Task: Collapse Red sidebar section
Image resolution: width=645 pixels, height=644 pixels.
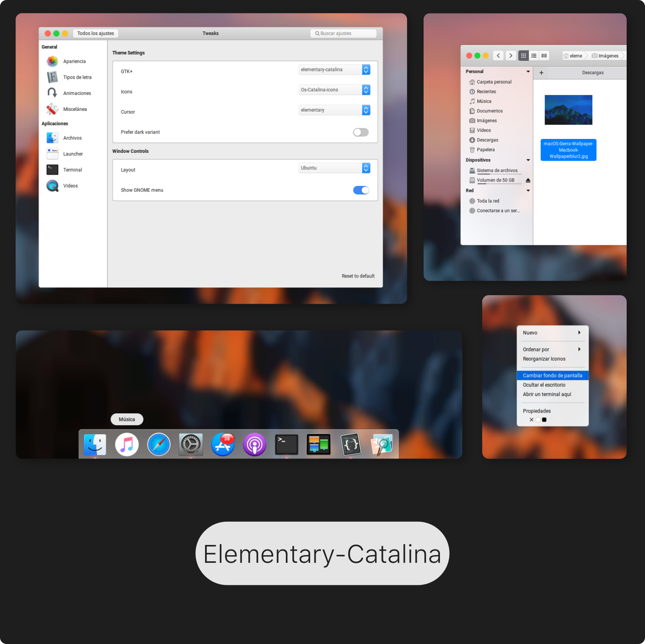Action: [x=528, y=191]
